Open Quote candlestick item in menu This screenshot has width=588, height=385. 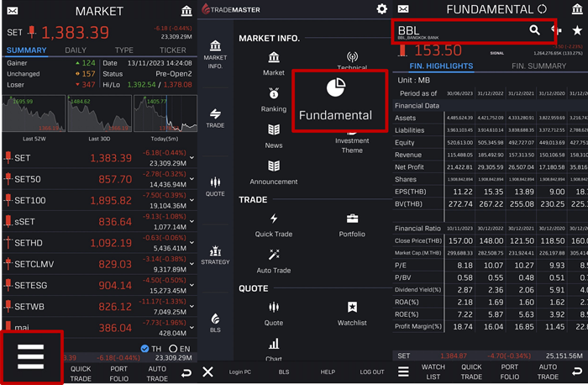point(274,314)
